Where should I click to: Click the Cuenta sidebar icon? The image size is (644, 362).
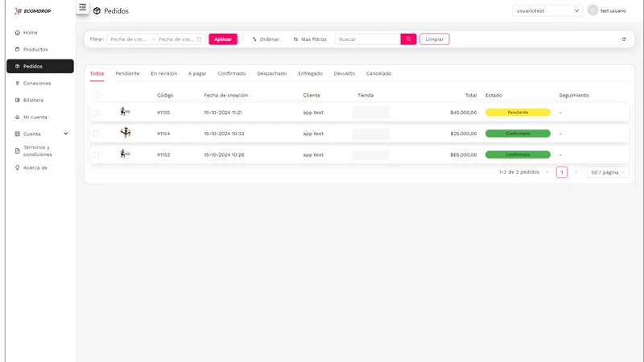pos(17,134)
